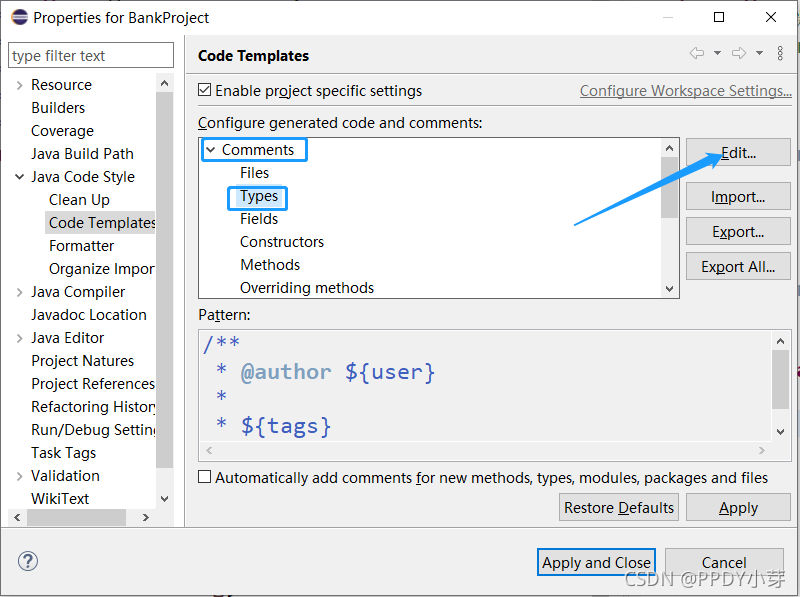Select Coverage in the tree
This screenshot has width=800, height=597.
pyautogui.click(x=62, y=131)
